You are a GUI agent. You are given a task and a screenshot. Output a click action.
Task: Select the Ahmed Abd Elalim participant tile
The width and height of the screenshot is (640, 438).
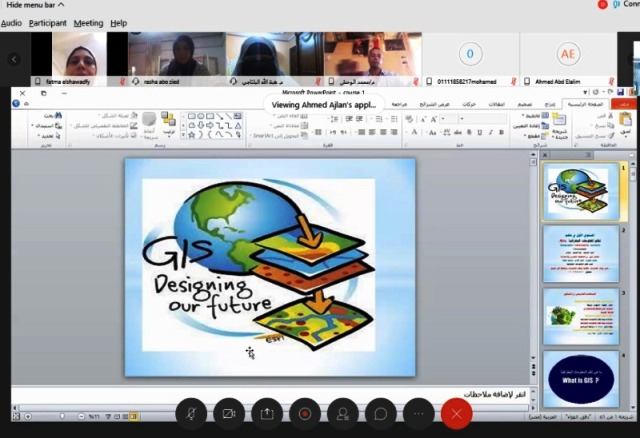tap(567, 54)
